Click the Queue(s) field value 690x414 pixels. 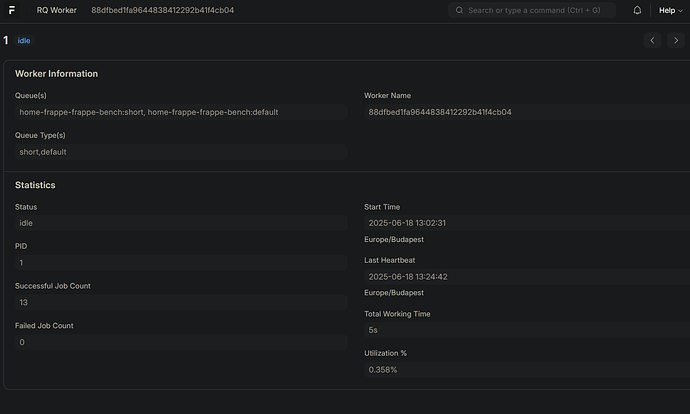click(x=180, y=112)
